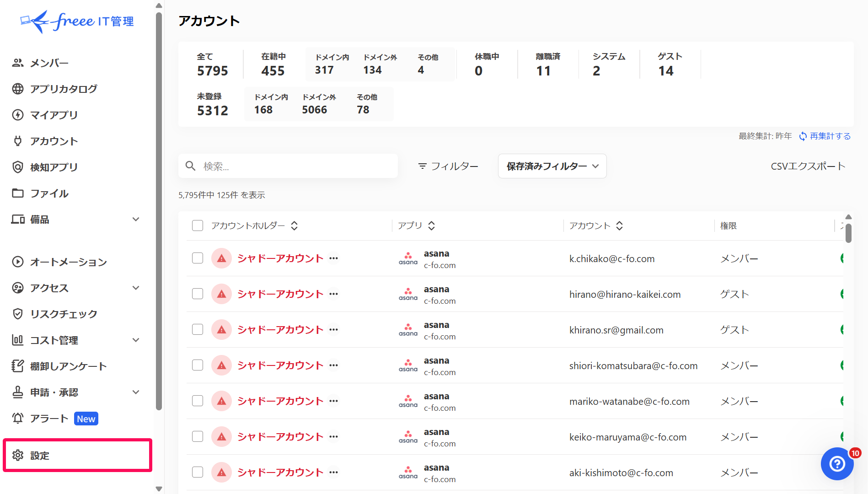Viewport: 868px width, 494px height.
Task: Click the コスト管理 chart icon
Action: [18, 340]
